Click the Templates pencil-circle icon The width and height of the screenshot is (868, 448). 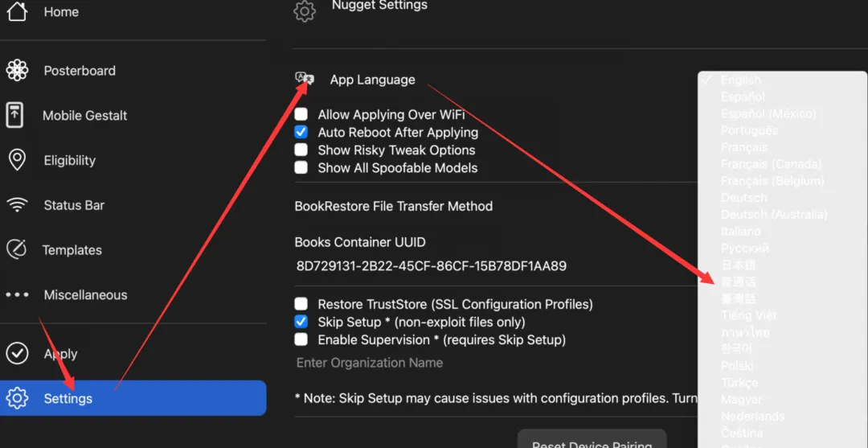coord(16,249)
